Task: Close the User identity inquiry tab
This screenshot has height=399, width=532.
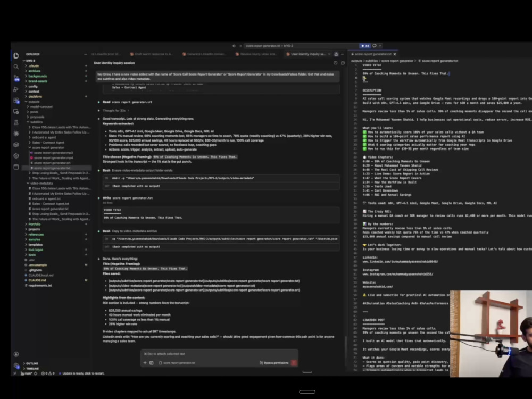Action: pos(329,54)
